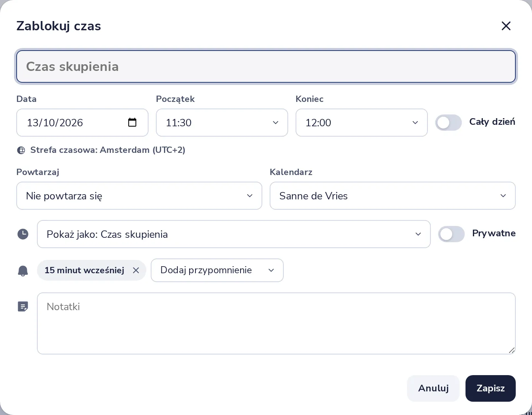Open the Dodaj przypomnienie dropdown
Screen dimensions: 532x415
tap(217, 270)
